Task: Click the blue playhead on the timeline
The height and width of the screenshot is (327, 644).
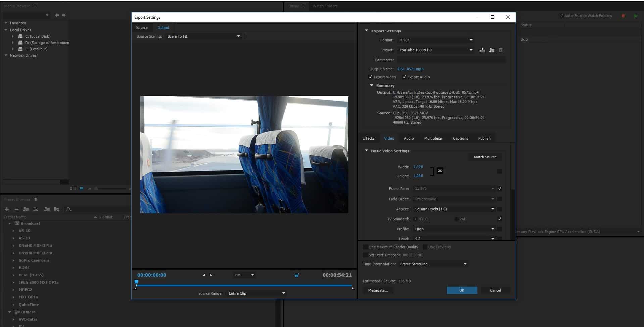Action: click(x=136, y=282)
